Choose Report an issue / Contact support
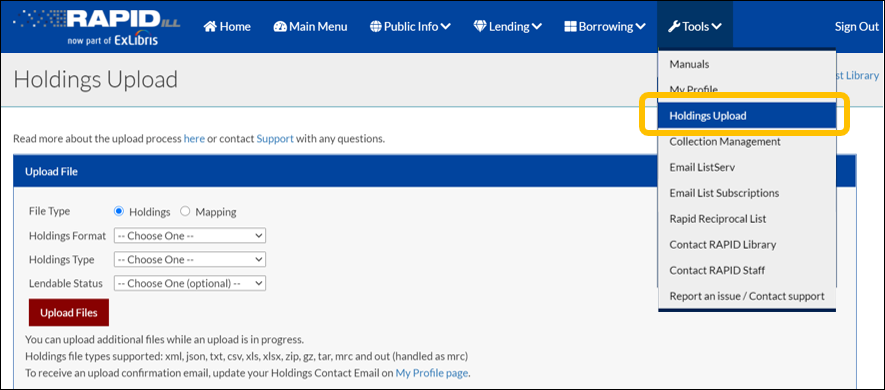 [747, 296]
